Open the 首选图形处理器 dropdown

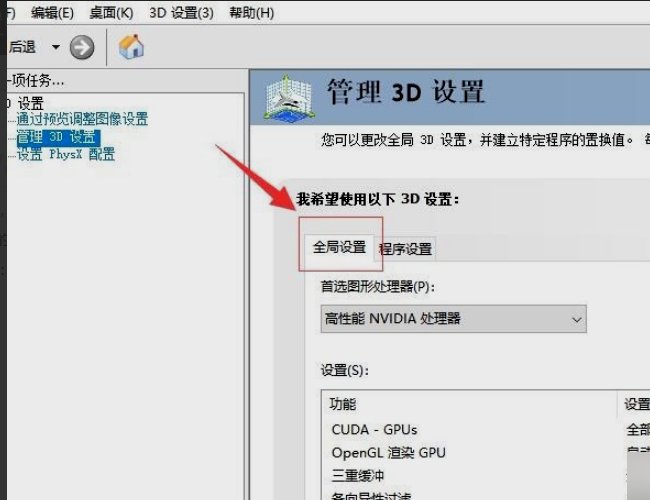click(x=454, y=319)
